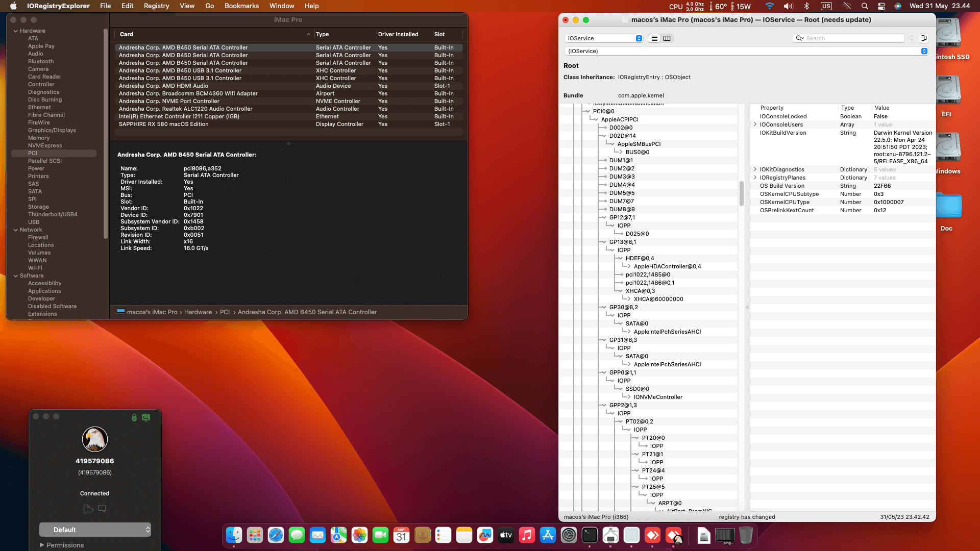The image size is (980, 551).
Task: Click the Spotlight icon in the menu bar
Action: [865, 6]
